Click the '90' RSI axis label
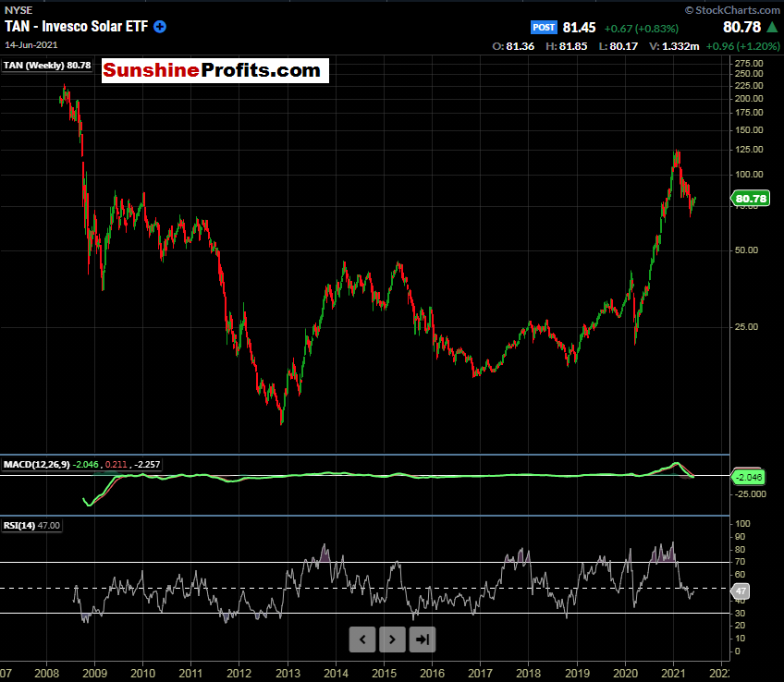 coord(740,537)
